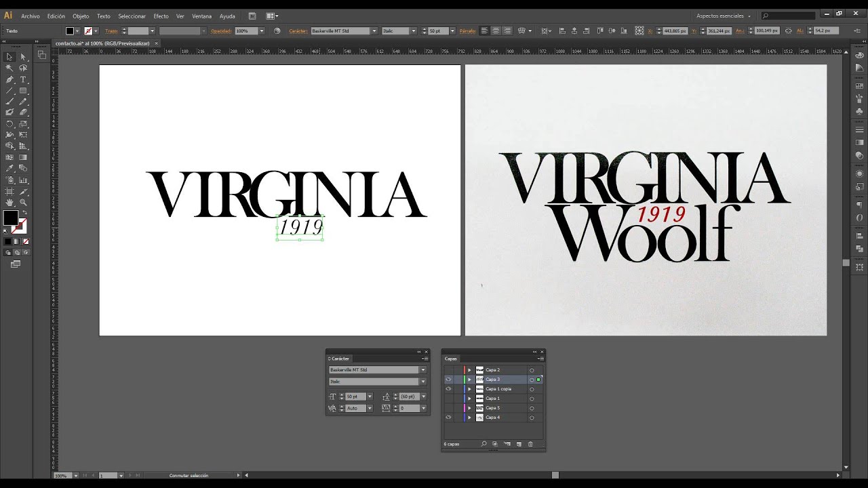Select the Hand tool
Screen dimensions: 868x488
9,202
